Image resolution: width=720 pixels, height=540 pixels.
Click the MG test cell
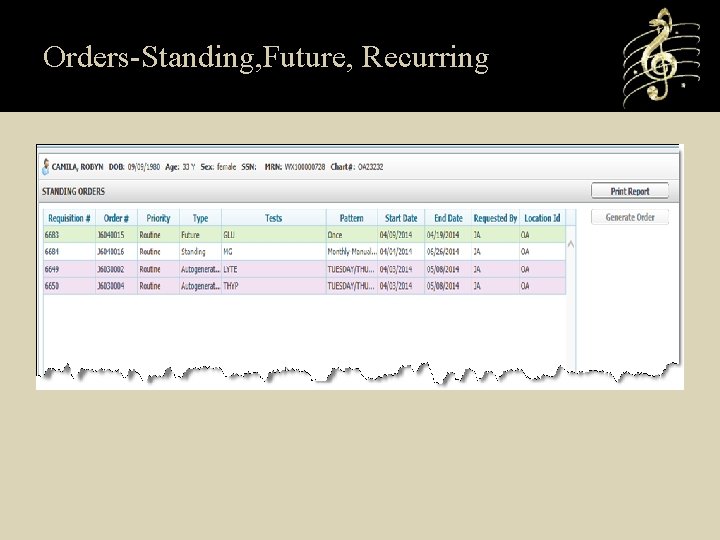coord(274,252)
